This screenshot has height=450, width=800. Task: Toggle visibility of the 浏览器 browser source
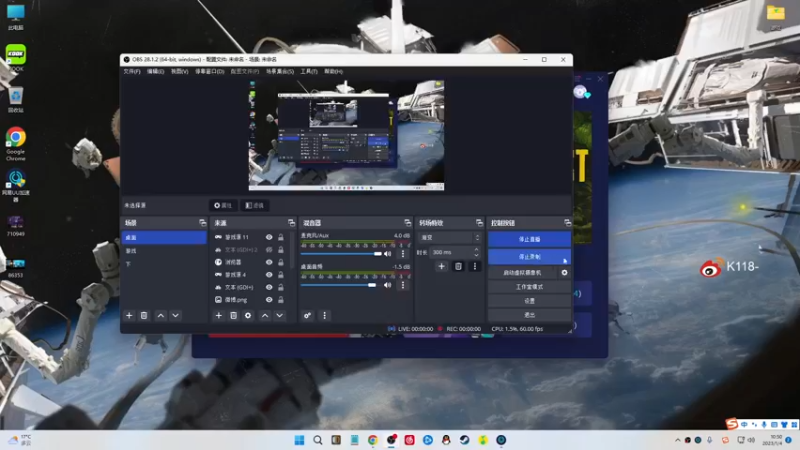coord(269,262)
